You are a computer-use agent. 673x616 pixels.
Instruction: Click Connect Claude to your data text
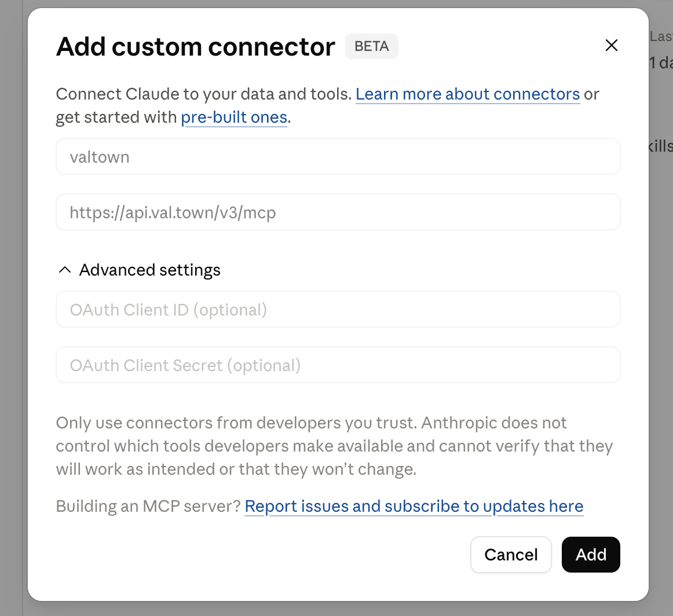[x=204, y=94]
